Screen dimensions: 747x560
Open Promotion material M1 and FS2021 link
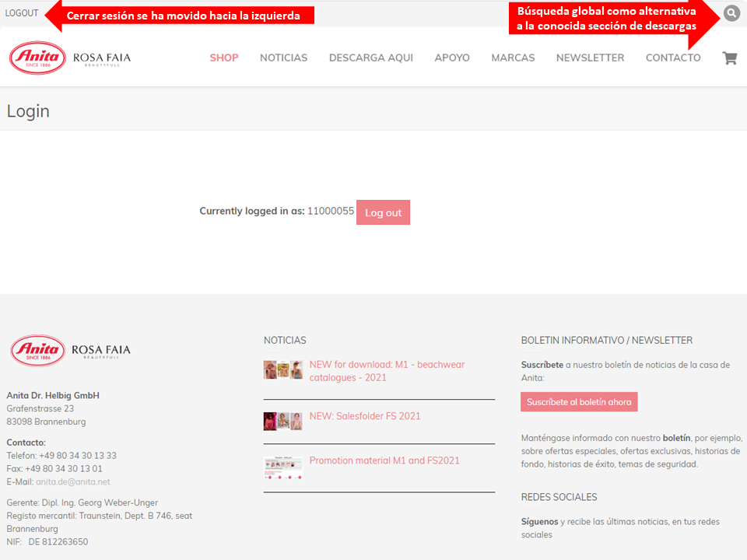[384, 460]
